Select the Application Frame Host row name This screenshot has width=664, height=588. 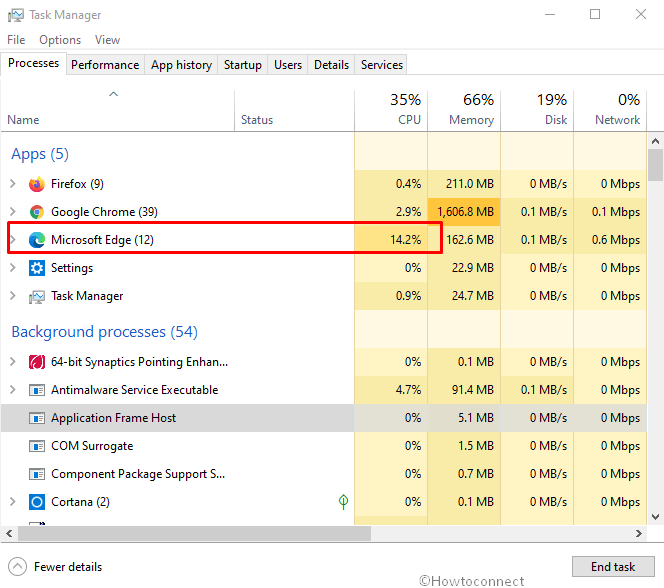click(x=113, y=418)
